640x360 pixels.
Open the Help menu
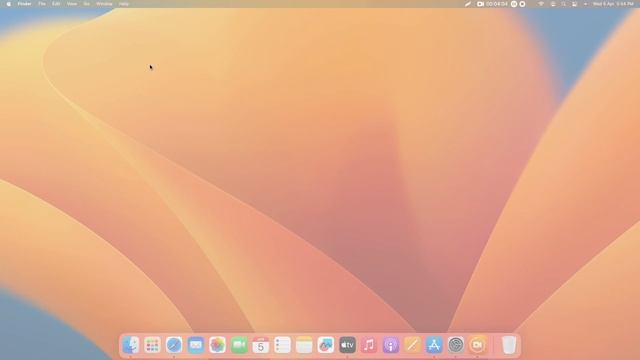(x=124, y=4)
